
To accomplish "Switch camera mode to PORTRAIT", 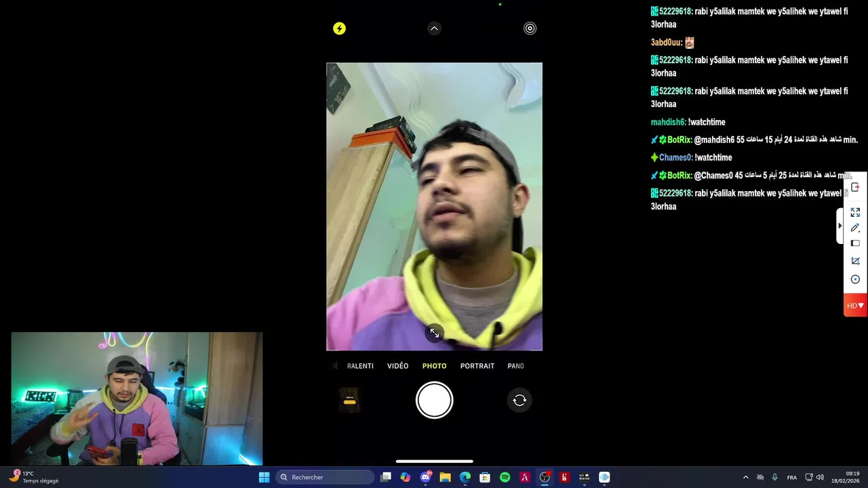I will (477, 366).
